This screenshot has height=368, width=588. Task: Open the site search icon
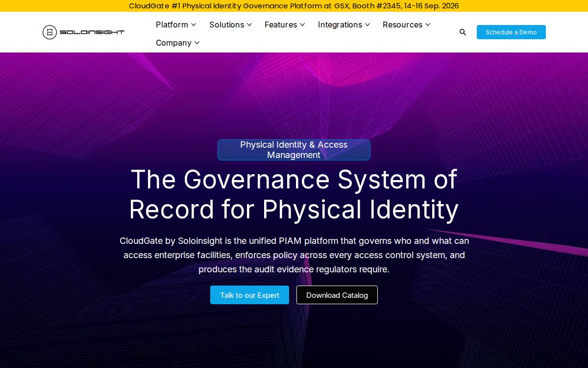click(x=463, y=32)
